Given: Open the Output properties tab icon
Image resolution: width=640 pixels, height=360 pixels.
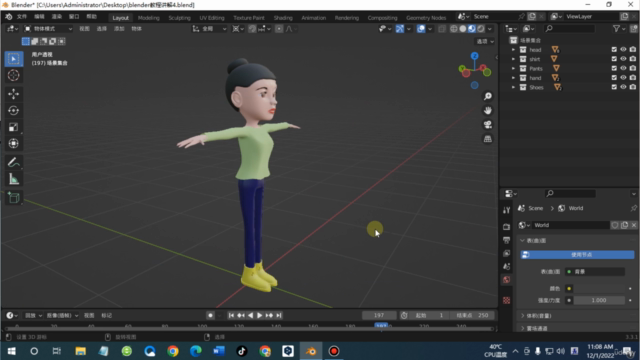Looking at the screenshot, I should 507,240.
